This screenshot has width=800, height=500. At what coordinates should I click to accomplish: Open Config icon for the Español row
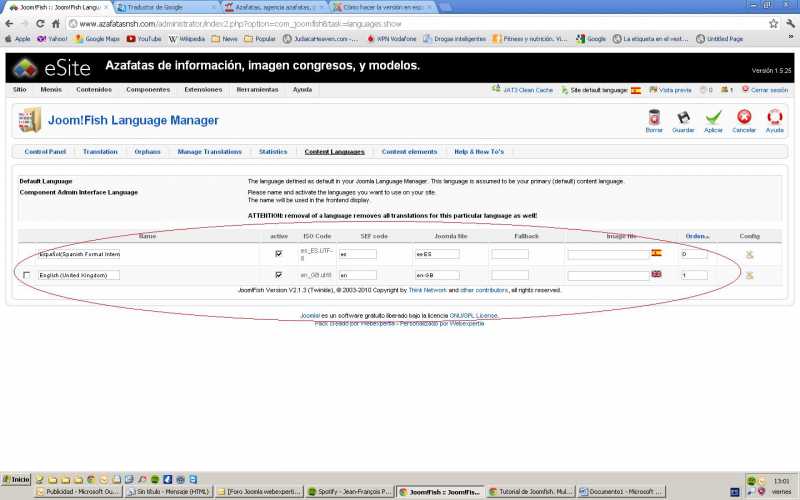[749, 254]
